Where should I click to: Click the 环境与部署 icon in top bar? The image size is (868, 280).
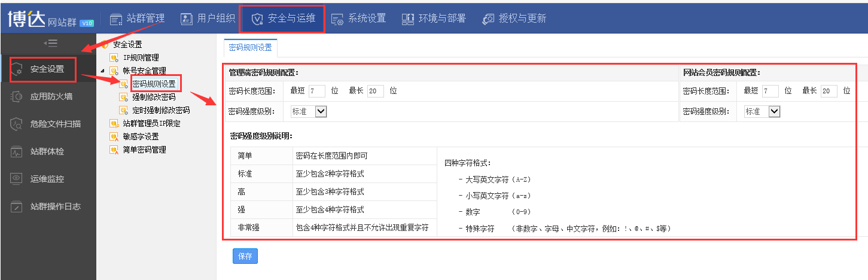click(x=408, y=19)
